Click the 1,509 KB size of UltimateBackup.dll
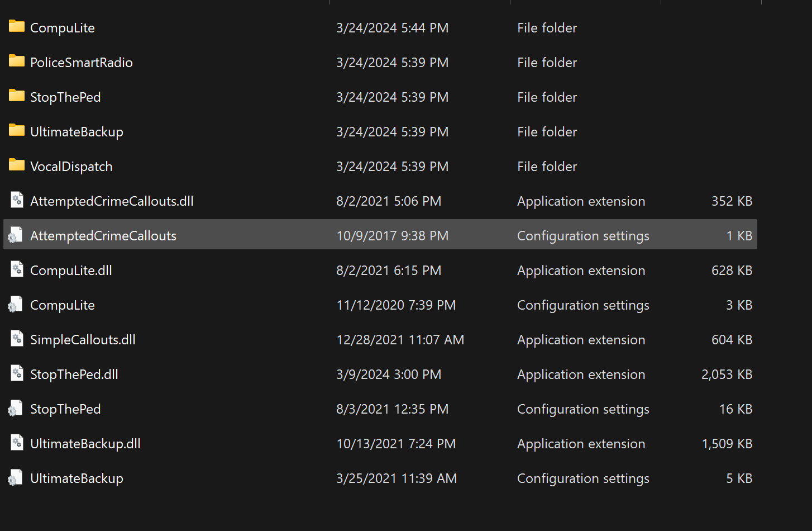This screenshot has width=812, height=531. [x=727, y=444]
